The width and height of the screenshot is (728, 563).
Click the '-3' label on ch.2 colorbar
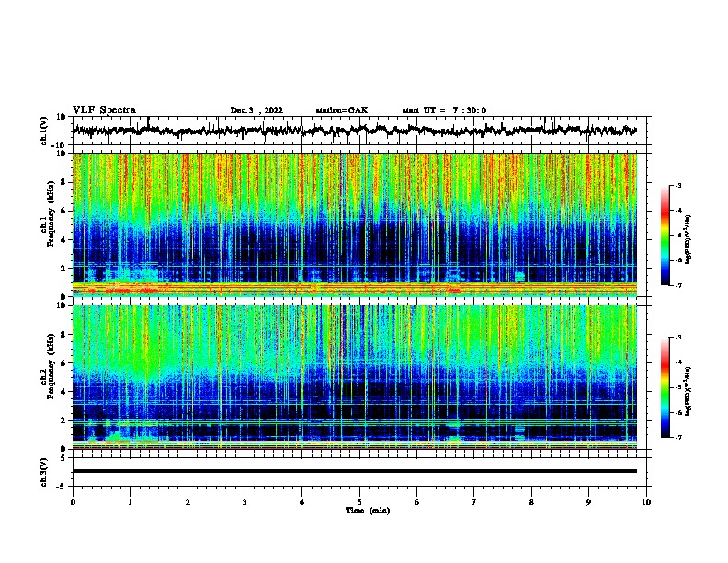point(678,338)
